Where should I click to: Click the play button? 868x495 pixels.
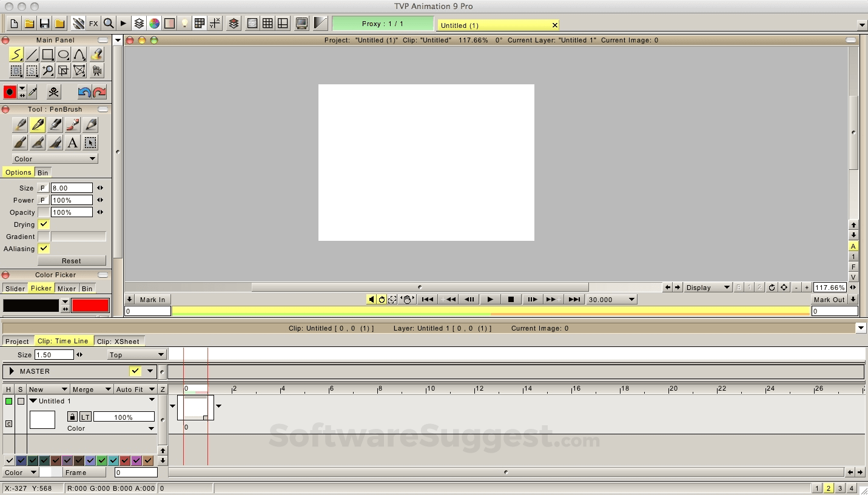tap(490, 299)
